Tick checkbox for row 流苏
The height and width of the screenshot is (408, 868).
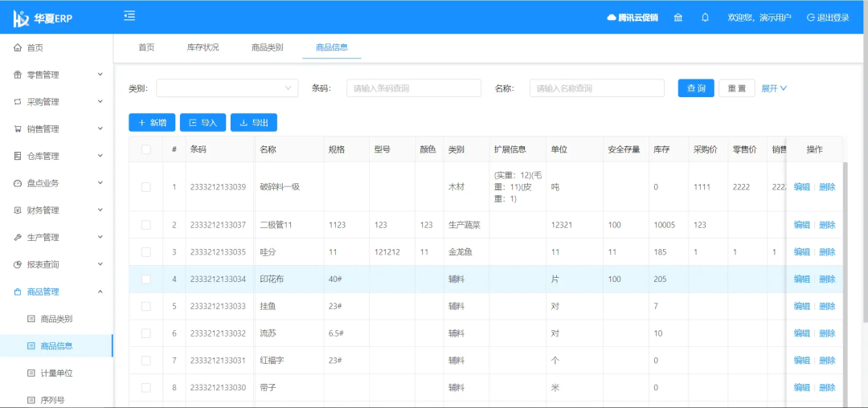point(146,333)
